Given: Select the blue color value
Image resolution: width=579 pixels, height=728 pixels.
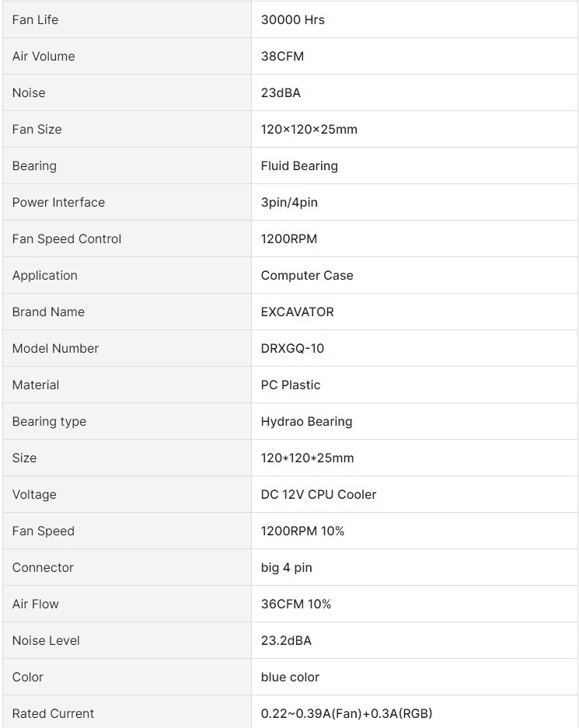Looking at the screenshot, I should coord(290,677).
